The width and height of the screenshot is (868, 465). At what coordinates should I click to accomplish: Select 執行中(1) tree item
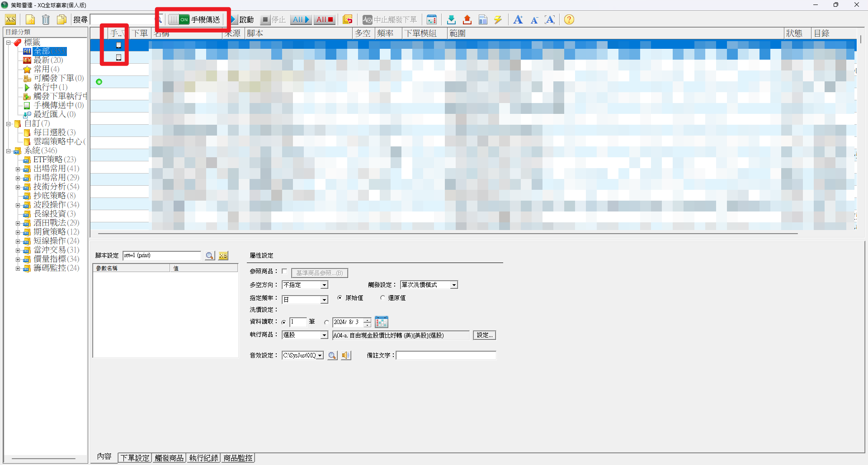pyautogui.click(x=51, y=88)
